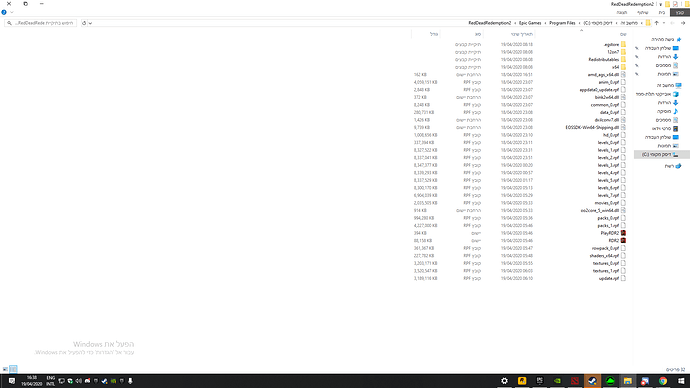Click RedDeadRedemption2 in address breadcrumb
The image size is (690, 388).
tap(489, 23)
